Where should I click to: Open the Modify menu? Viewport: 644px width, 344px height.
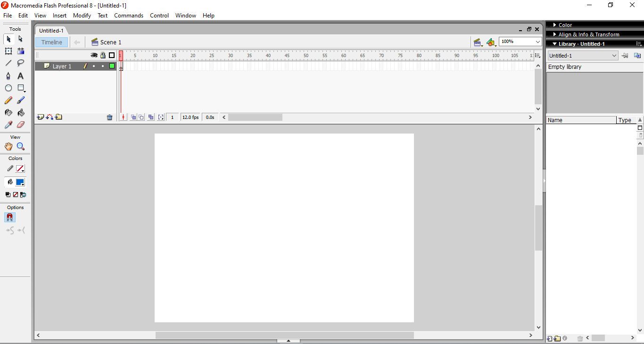point(82,15)
